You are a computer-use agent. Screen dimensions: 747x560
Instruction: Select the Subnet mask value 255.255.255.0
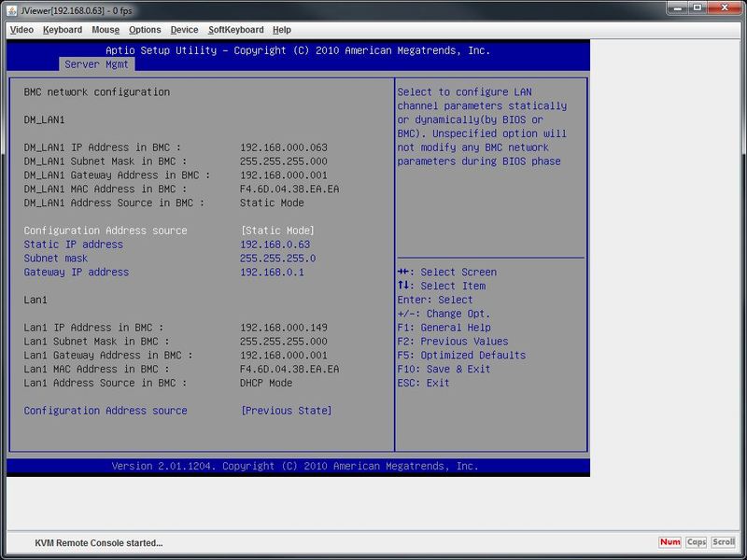click(x=277, y=259)
